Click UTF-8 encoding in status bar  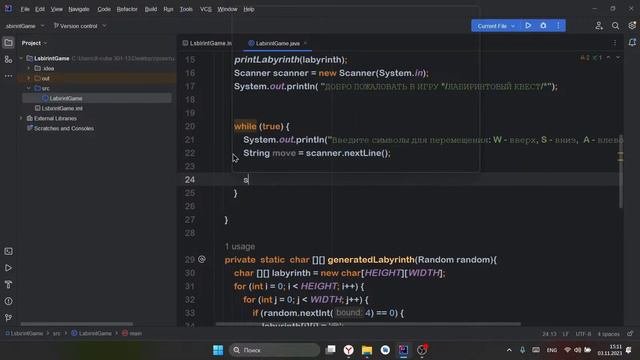[583, 334]
